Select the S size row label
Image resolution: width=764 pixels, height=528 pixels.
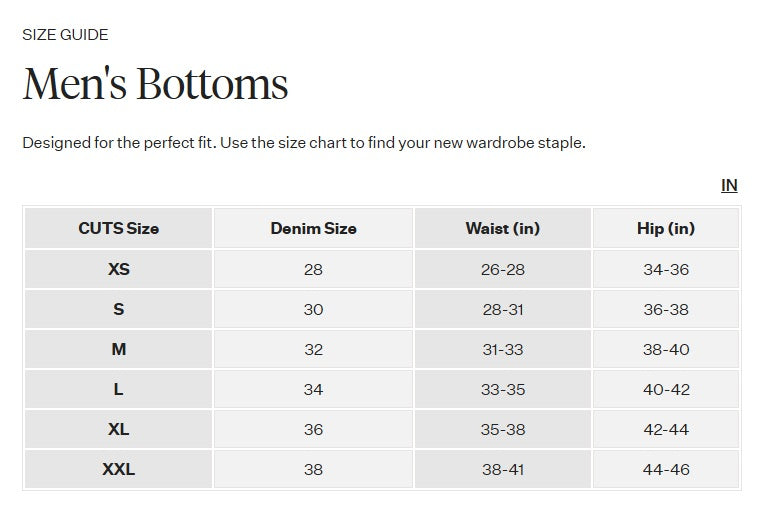(x=118, y=309)
